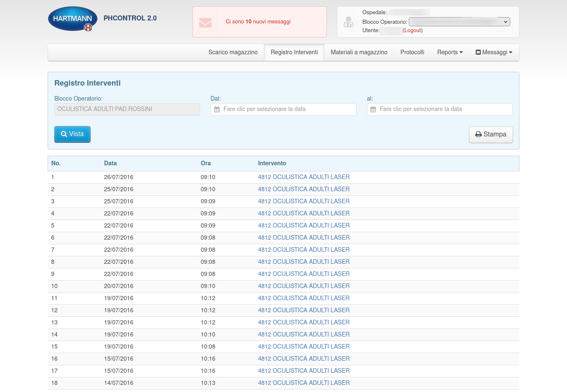Open intervention link in row 18
This screenshot has height=392, width=567.
point(304,383)
